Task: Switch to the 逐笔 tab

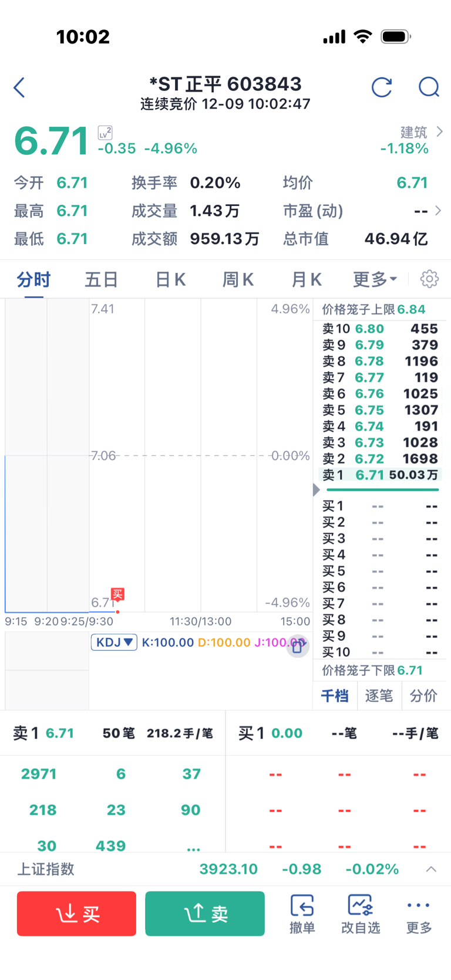Action: click(379, 696)
